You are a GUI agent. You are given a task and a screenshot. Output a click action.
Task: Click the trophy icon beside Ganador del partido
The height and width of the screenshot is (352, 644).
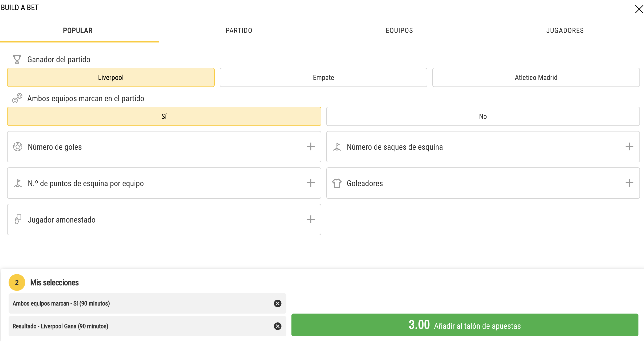pyautogui.click(x=17, y=59)
